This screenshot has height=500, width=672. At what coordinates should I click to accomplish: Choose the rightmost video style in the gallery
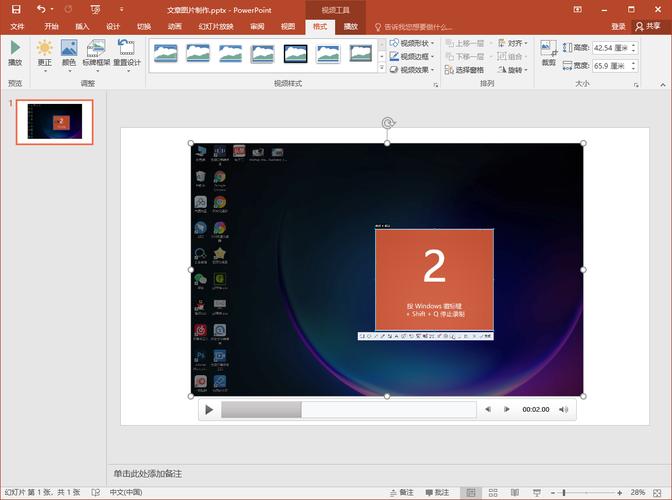coord(361,54)
